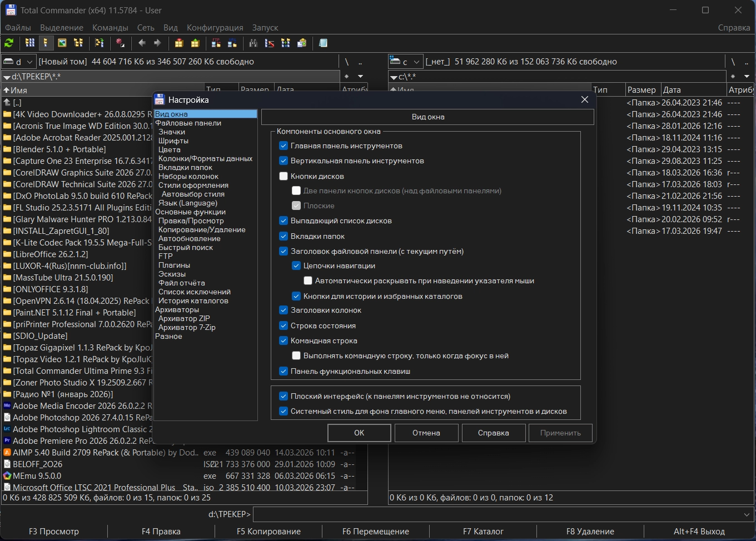This screenshot has height=541, width=756.
Task: Expand the command line history dropdown
Action: (x=747, y=514)
